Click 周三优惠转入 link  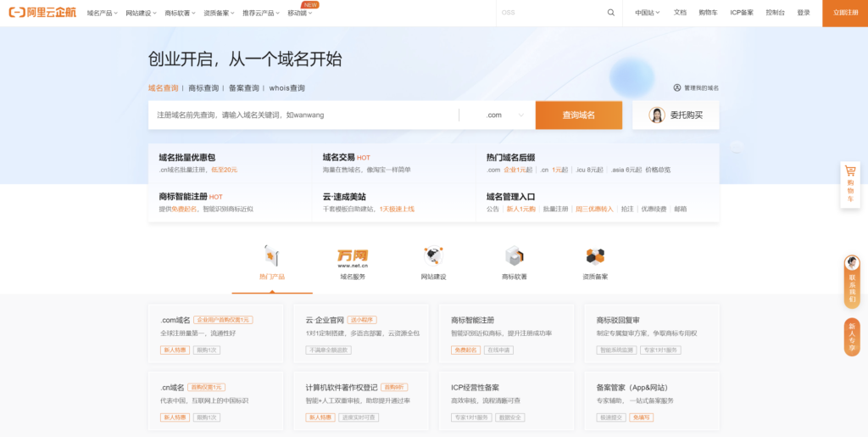pos(594,209)
